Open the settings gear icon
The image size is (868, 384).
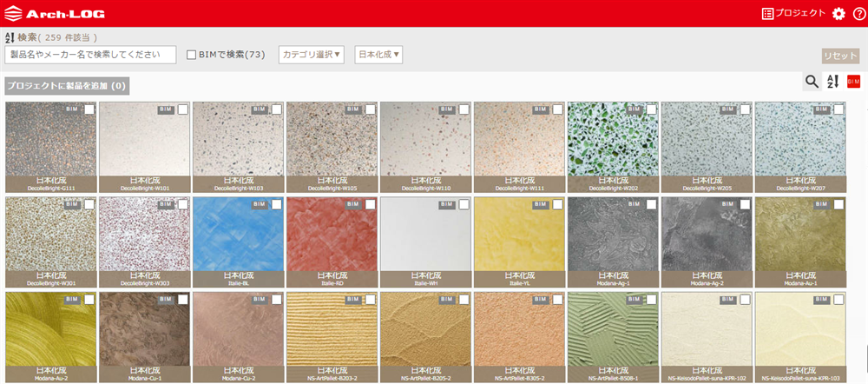click(838, 13)
